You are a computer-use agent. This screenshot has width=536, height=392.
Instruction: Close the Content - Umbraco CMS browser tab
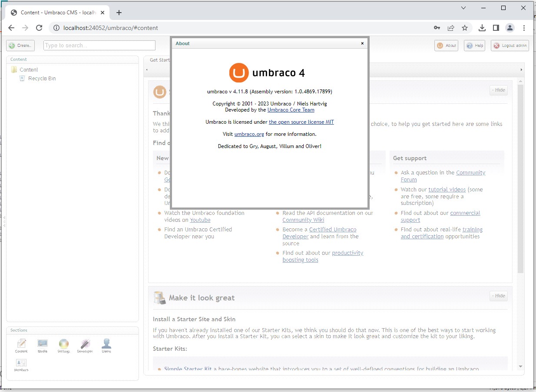point(102,13)
